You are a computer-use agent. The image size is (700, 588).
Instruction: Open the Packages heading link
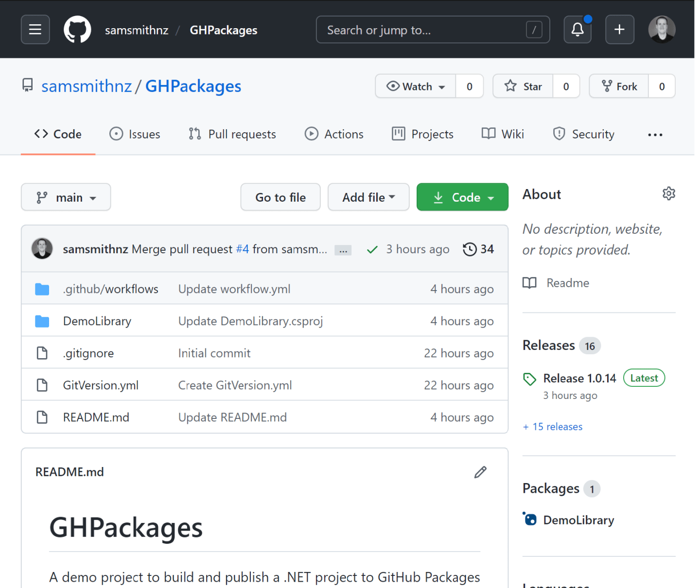(x=551, y=488)
